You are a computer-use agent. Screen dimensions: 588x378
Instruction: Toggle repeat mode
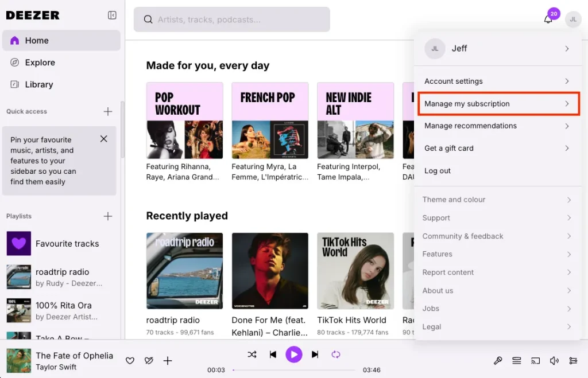click(336, 354)
